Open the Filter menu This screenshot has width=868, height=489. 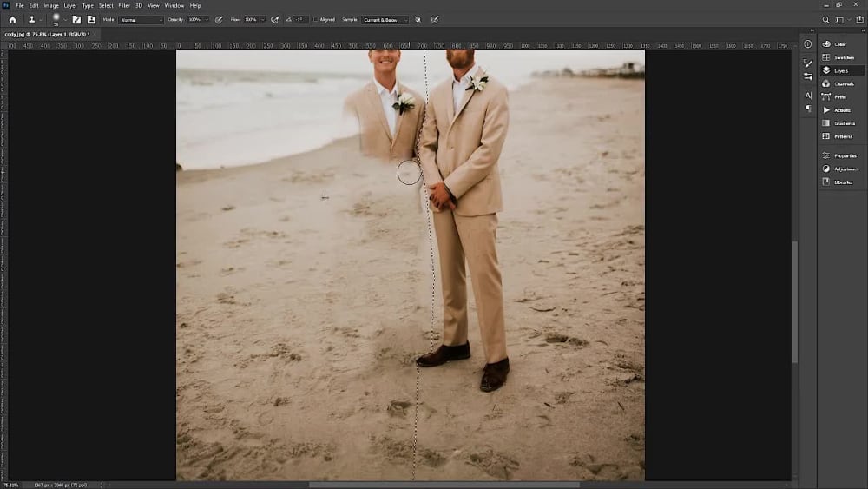click(124, 5)
